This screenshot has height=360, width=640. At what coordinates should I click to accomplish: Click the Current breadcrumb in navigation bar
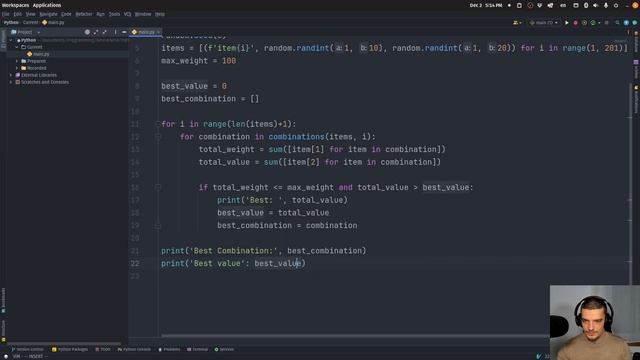point(31,22)
